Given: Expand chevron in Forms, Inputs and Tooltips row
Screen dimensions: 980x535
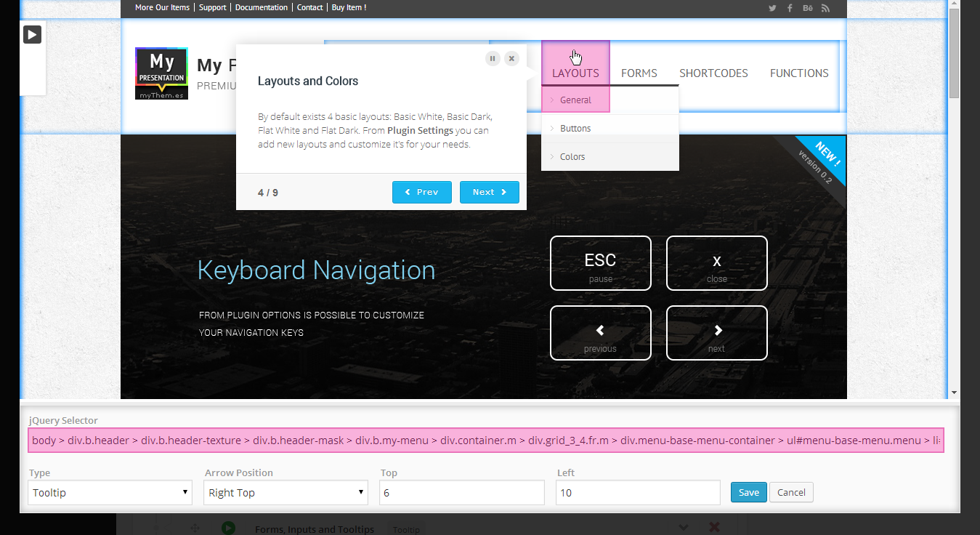Looking at the screenshot, I should point(683,527).
